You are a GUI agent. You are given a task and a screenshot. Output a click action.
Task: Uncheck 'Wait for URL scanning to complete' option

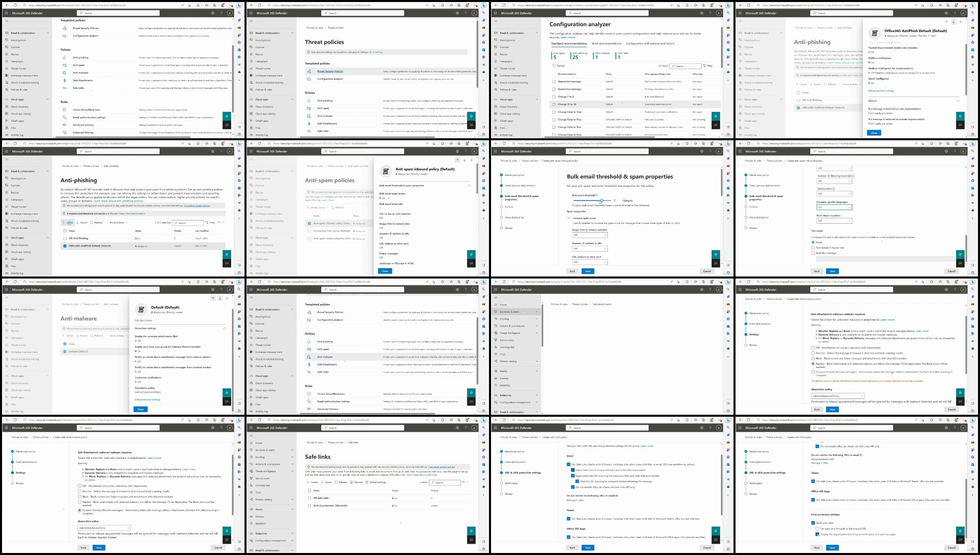point(577,481)
